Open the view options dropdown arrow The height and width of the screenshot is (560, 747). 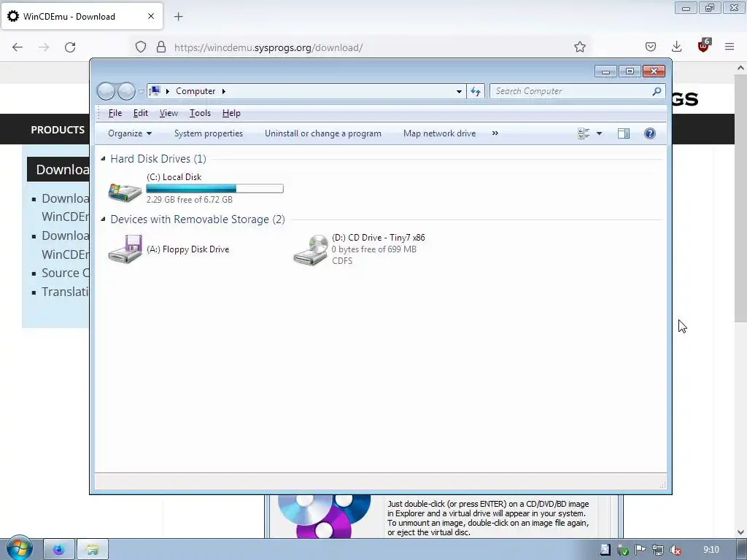coord(599,133)
